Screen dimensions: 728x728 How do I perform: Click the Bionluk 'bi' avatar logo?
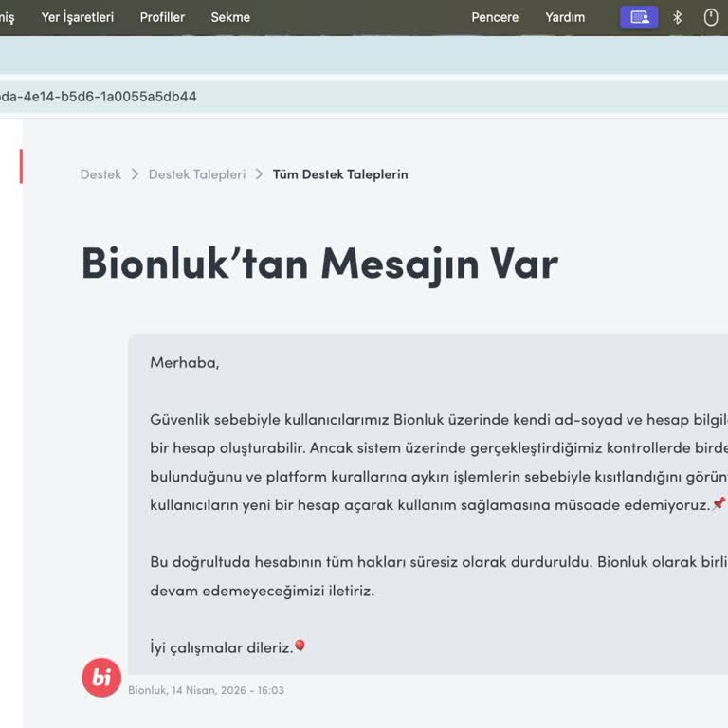pyautogui.click(x=101, y=678)
